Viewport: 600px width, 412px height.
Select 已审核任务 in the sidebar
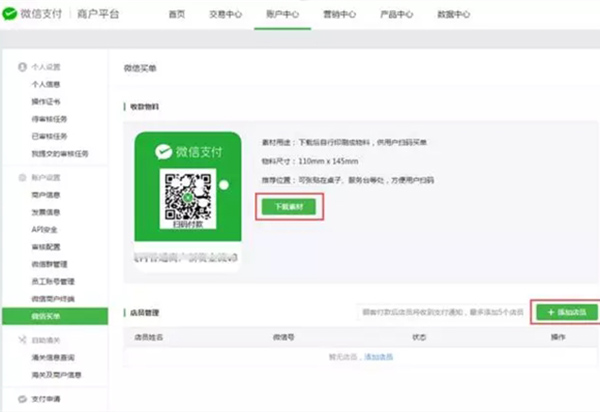coord(49,136)
